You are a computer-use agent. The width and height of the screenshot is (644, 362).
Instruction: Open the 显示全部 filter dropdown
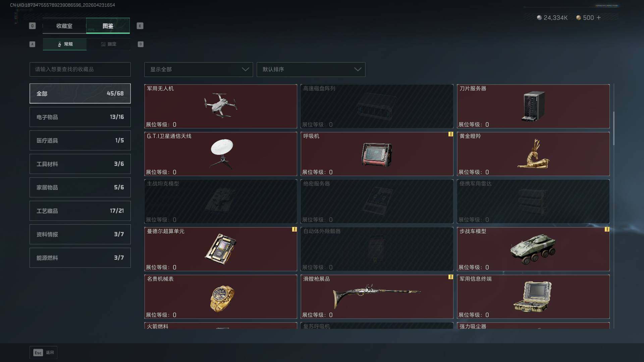tap(199, 69)
